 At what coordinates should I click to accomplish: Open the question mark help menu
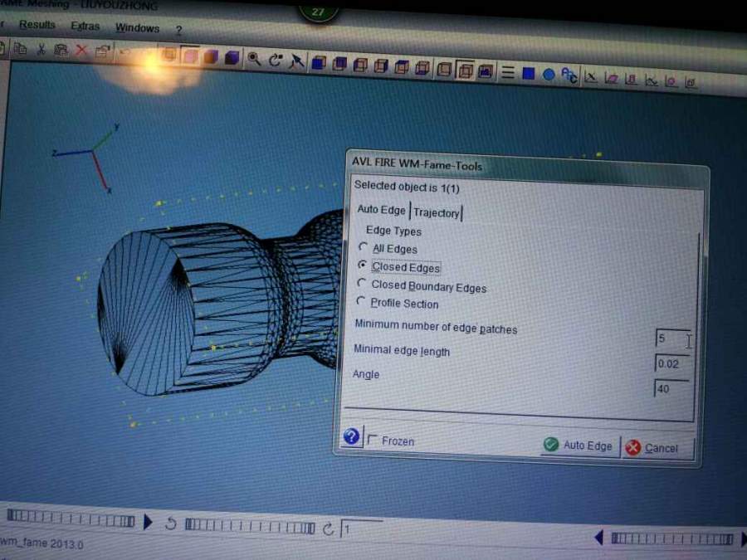178,30
